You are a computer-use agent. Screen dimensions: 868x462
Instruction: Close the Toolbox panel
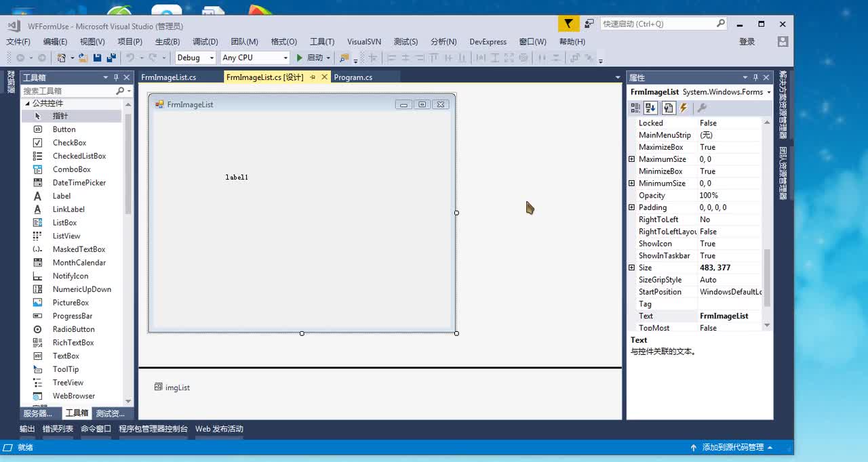(127, 77)
